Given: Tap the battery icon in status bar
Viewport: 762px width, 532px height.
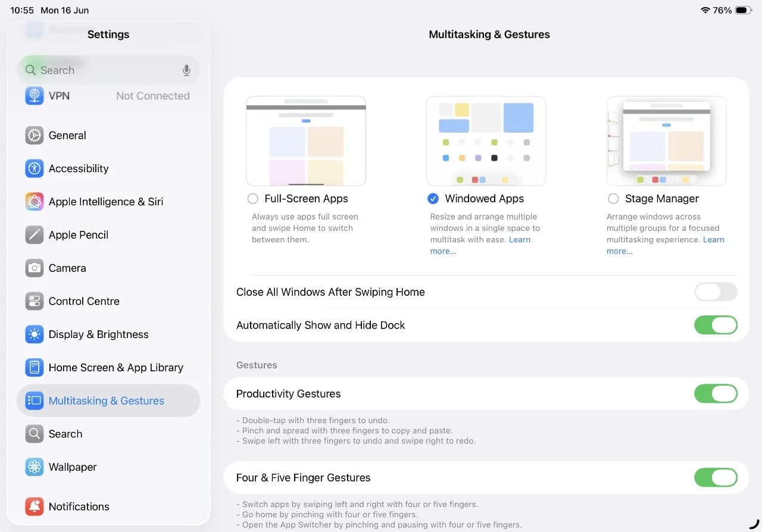Looking at the screenshot, I should [744, 10].
